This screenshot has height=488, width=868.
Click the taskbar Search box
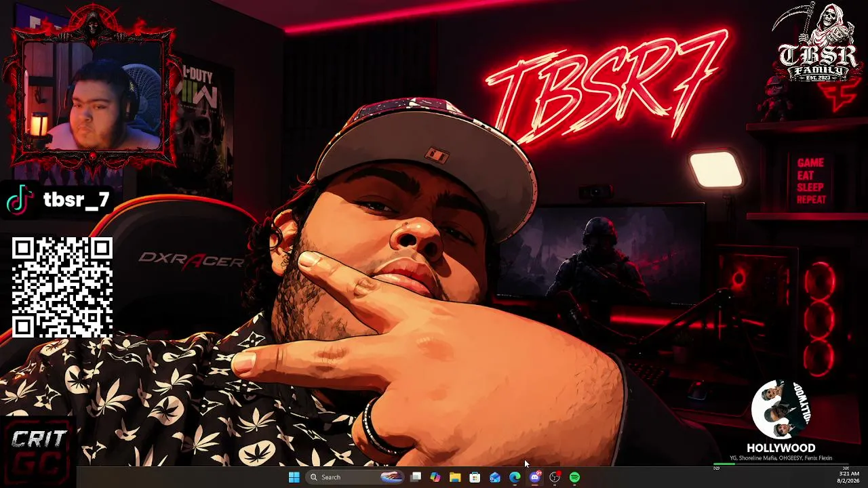coord(356,477)
